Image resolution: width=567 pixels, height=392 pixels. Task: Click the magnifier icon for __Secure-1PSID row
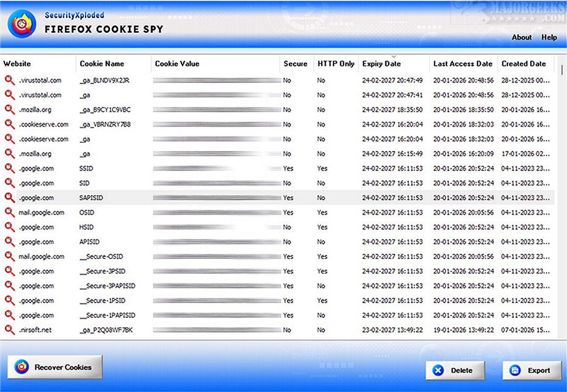9,300
